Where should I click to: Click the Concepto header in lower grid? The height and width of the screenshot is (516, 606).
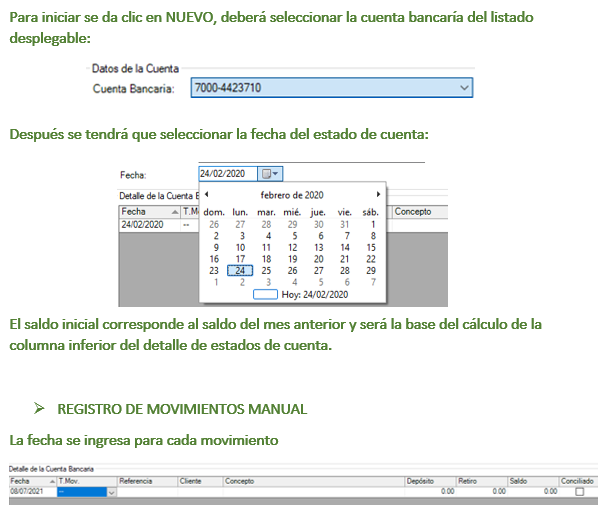(314, 481)
